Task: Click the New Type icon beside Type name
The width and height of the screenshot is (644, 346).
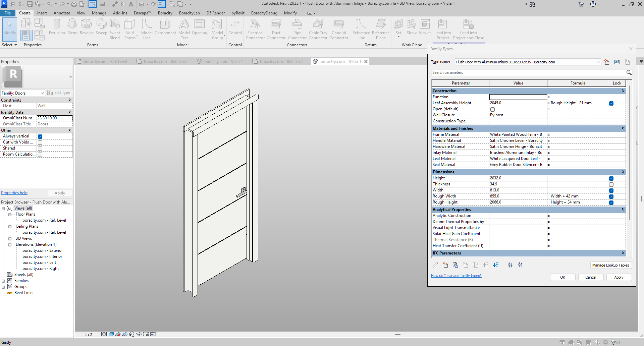Action: point(607,62)
